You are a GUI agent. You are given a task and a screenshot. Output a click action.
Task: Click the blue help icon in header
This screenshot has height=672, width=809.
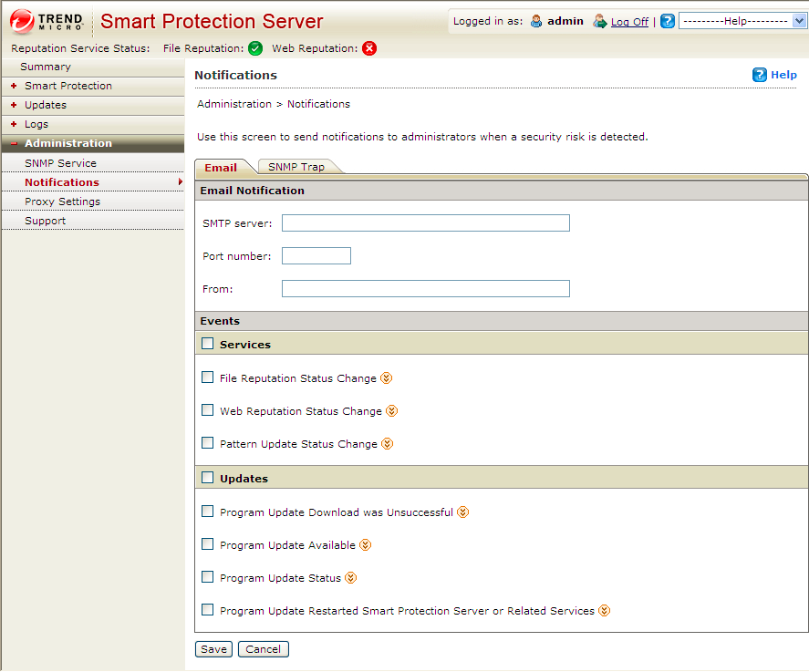tap(668, 21)
